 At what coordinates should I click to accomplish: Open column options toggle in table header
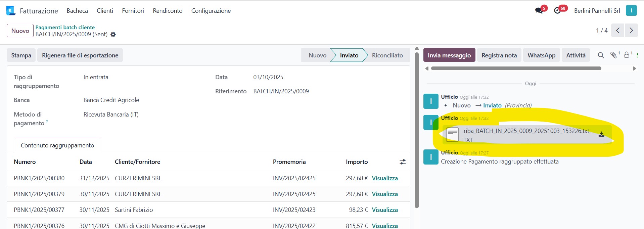(403, 162)
